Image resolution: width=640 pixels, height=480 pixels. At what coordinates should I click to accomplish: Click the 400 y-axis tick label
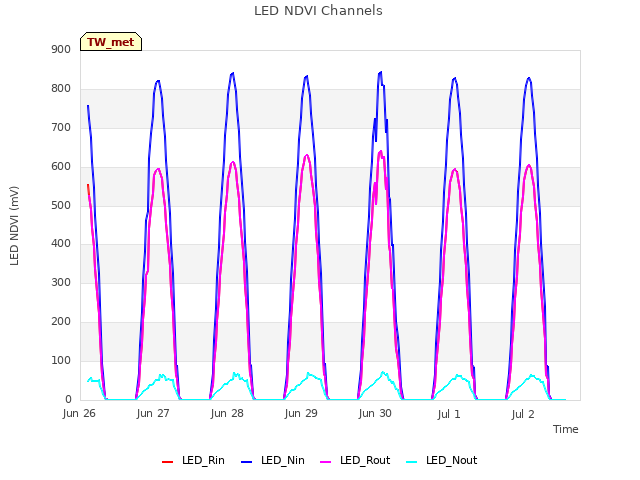61,243
